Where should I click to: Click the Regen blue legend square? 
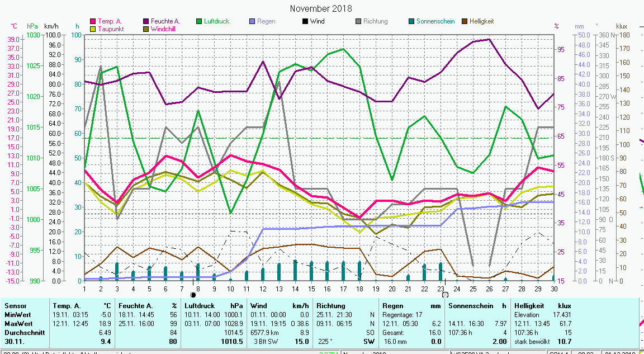252,21
